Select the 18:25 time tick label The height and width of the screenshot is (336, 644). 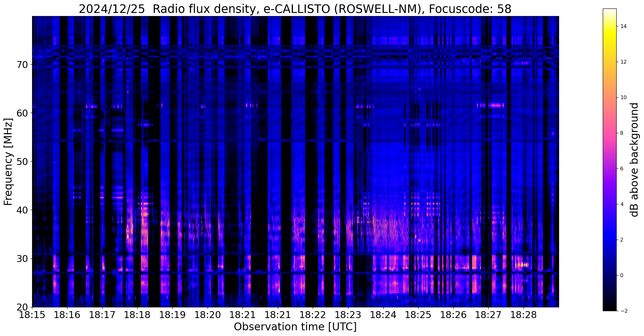pyautogui.click(x=418, y=315)
